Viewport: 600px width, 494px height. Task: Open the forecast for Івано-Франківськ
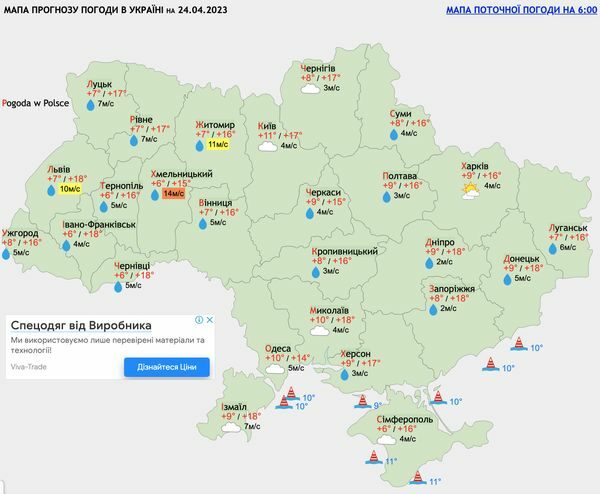coord(99,225)
